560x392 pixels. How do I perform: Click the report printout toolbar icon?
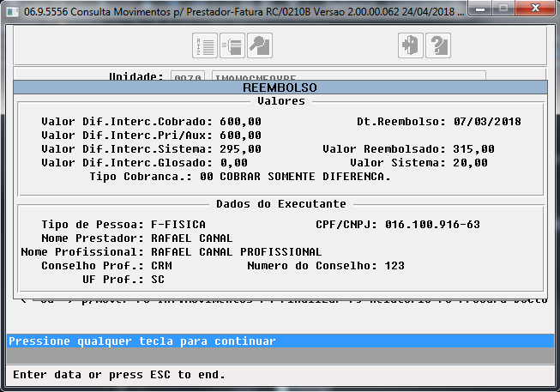pyautogui.click(x=232, y=45)
